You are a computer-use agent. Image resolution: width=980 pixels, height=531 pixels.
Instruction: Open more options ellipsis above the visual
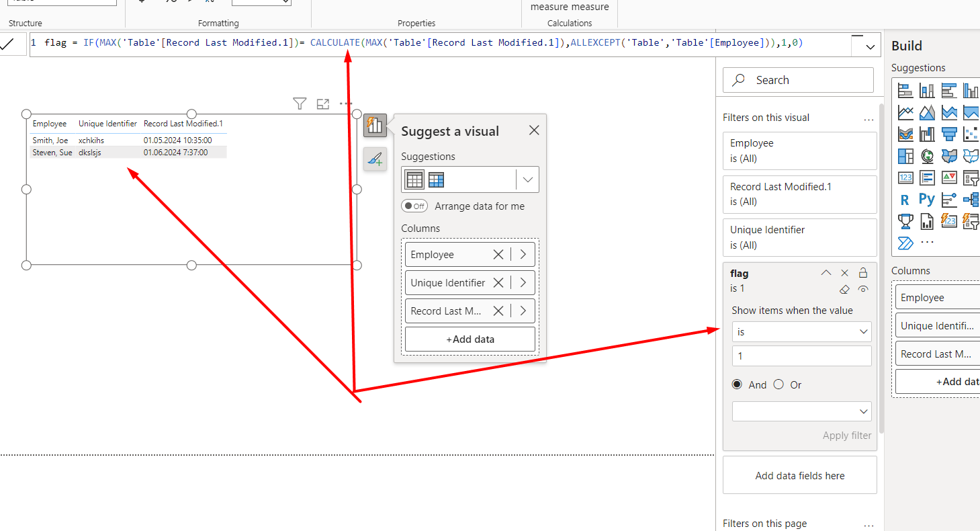(x=345, y=104)
